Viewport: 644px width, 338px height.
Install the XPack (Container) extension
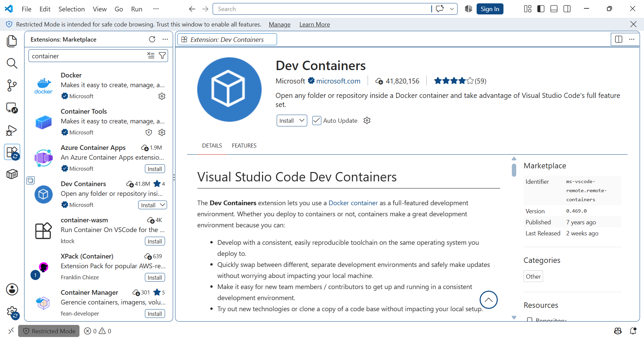tap(155, 277)
